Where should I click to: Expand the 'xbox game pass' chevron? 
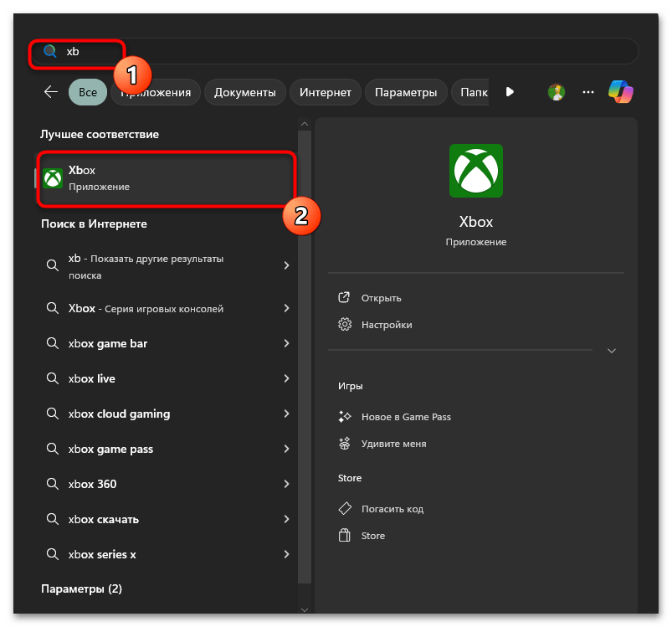point(287,449)
